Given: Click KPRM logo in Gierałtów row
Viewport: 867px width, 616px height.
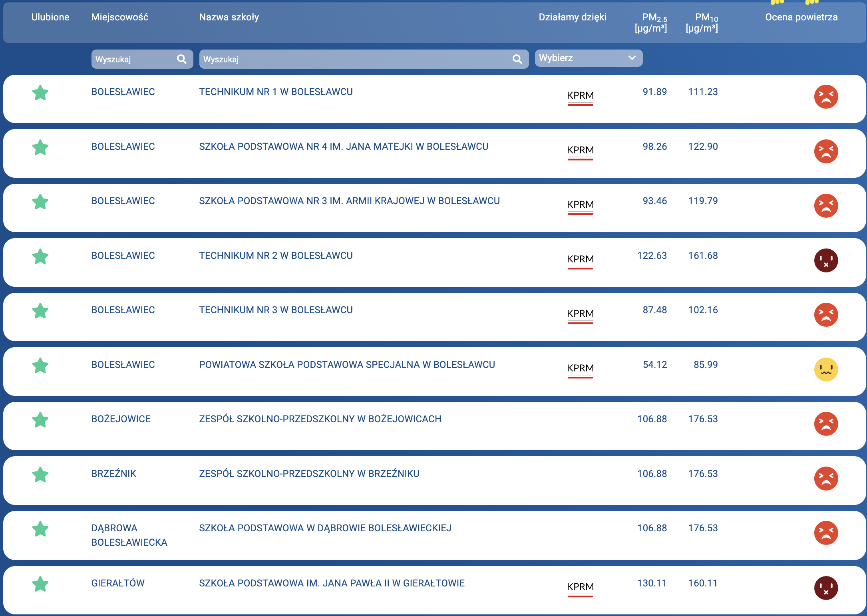Looking at the screenshot, I should click(x=581, y=589).
